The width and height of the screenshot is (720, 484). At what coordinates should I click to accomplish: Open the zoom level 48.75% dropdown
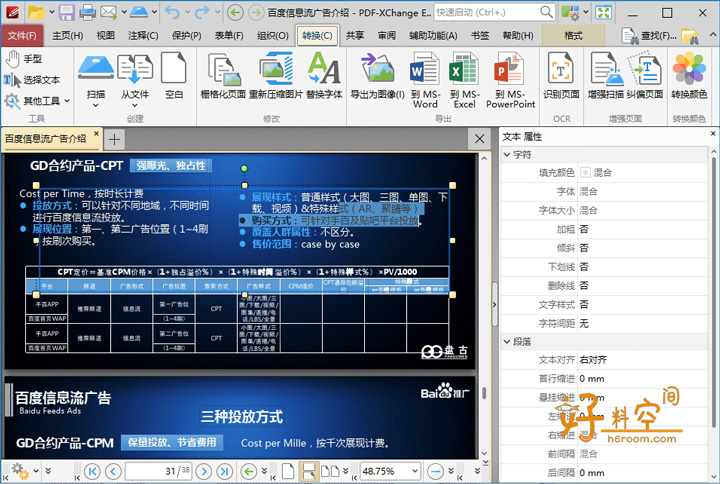click(414, 471)
